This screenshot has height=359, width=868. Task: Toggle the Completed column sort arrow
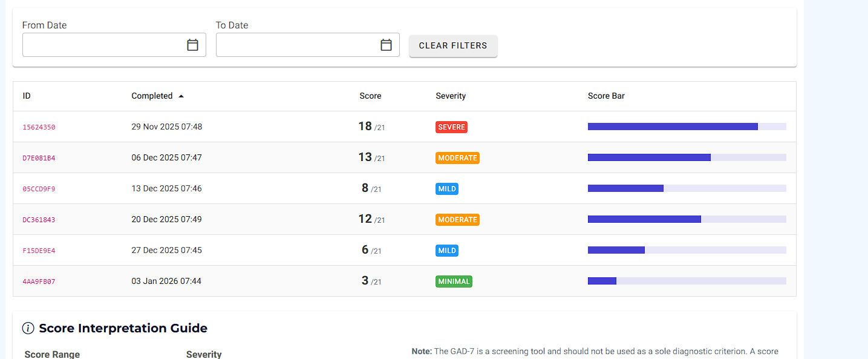point(181,96)
